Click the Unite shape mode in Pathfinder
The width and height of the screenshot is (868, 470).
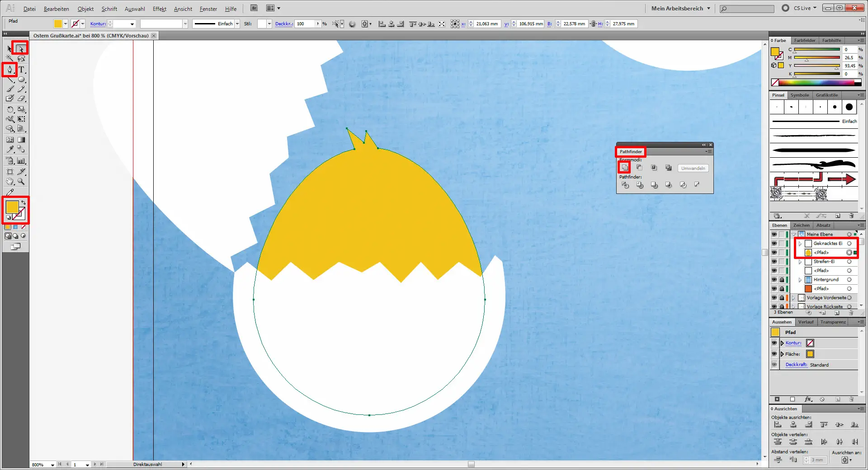tap(625, 168)
